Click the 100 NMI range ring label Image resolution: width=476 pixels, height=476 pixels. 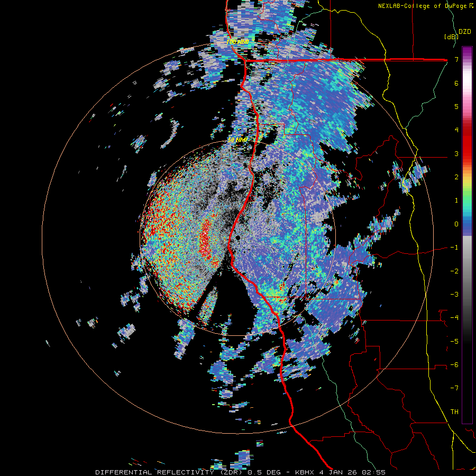[237, 42]
